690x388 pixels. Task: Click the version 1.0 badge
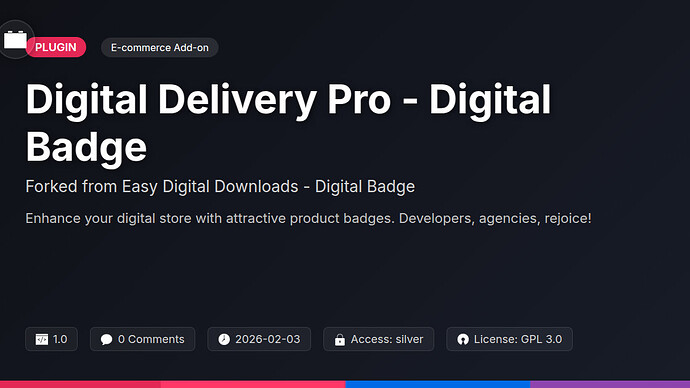click(51, 339)
